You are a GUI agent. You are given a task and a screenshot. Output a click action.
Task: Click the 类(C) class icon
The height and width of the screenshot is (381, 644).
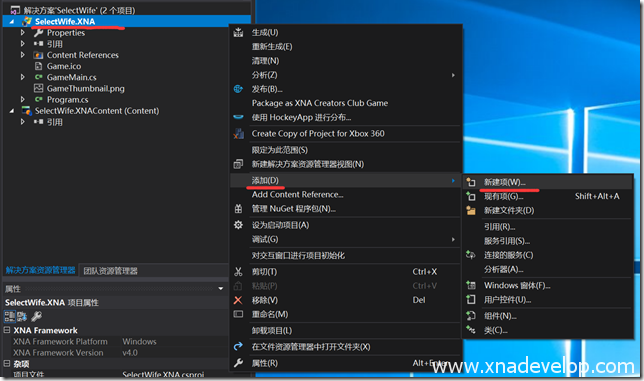471,330
